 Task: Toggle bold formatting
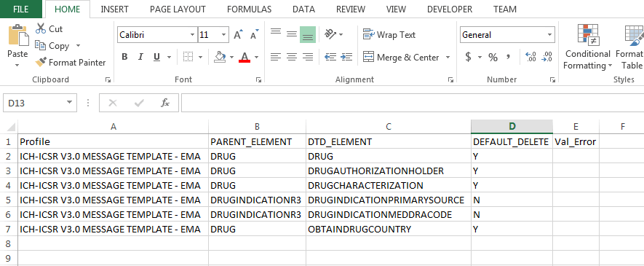pyautogui.click(x=125, y=57)
